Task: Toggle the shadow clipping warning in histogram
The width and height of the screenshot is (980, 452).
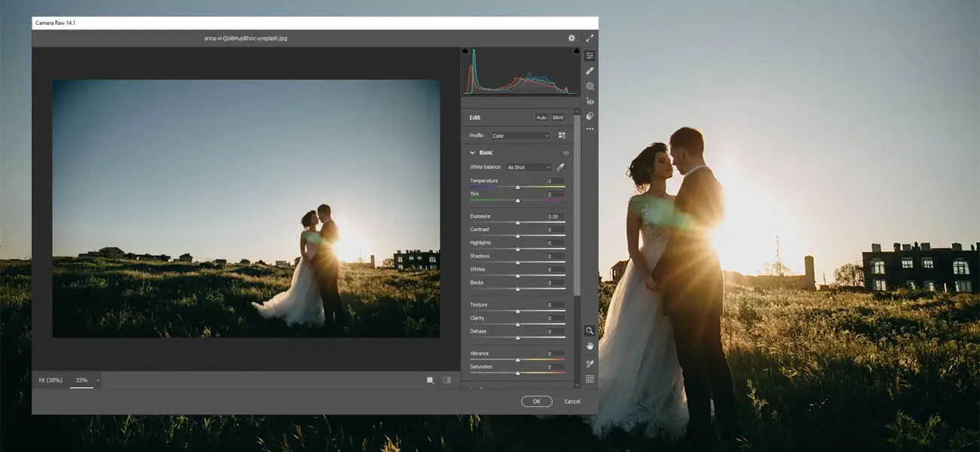Action: click(466, 51)
